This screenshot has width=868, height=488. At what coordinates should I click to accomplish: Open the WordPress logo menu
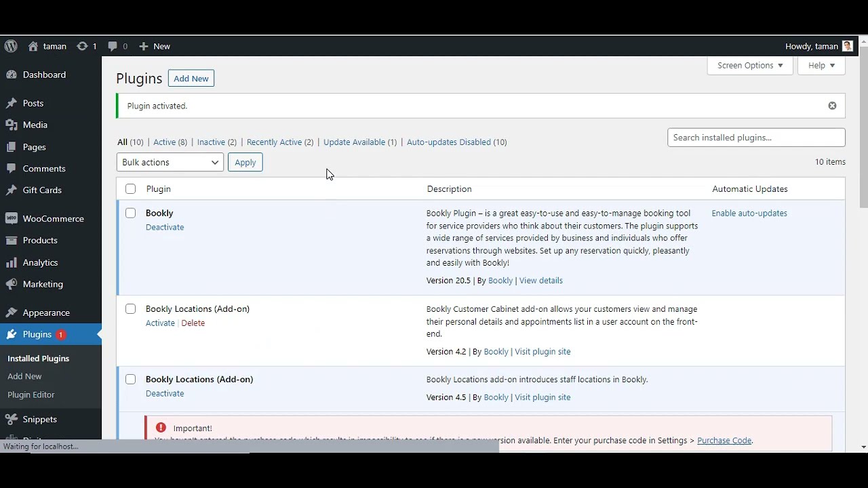coord(11,46)
